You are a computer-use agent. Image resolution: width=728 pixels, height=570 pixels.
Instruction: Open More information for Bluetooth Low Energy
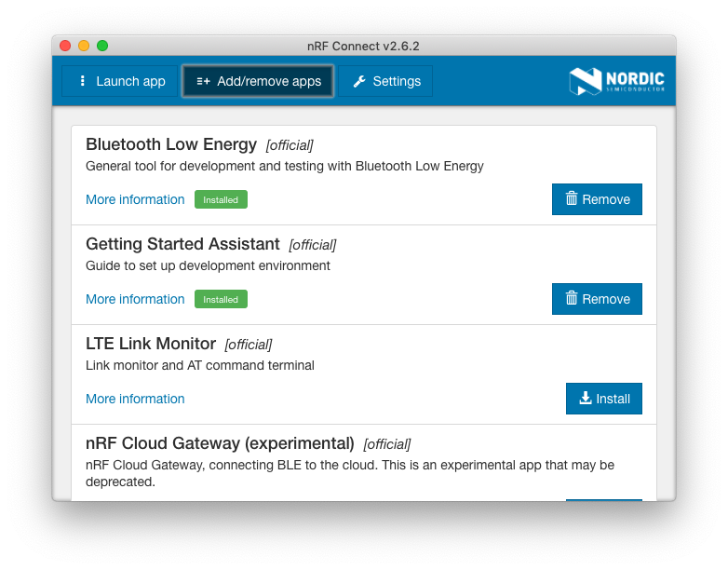tap(135, 199)
